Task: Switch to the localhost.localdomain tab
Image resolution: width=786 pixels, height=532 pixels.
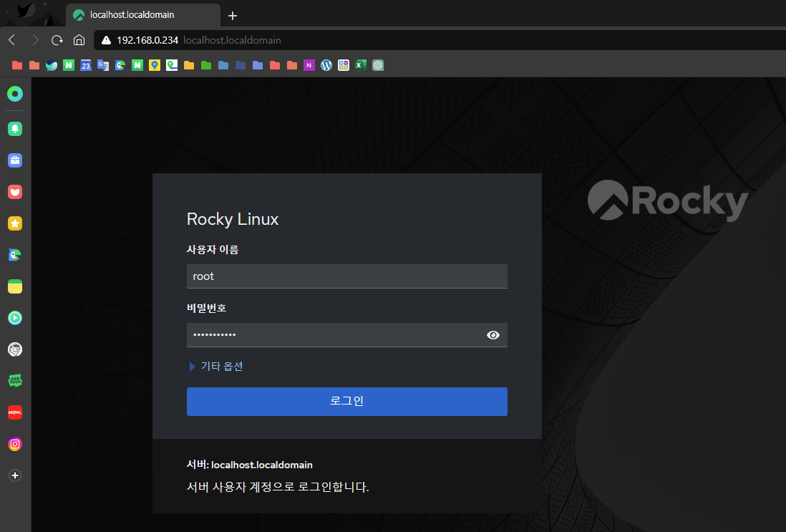Action: (x=143, y=15)
